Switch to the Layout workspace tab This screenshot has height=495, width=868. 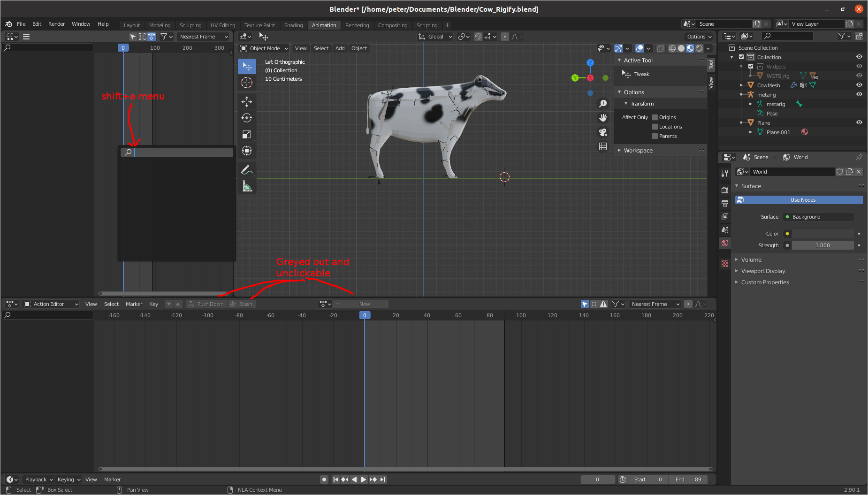[x=132, y=25]
